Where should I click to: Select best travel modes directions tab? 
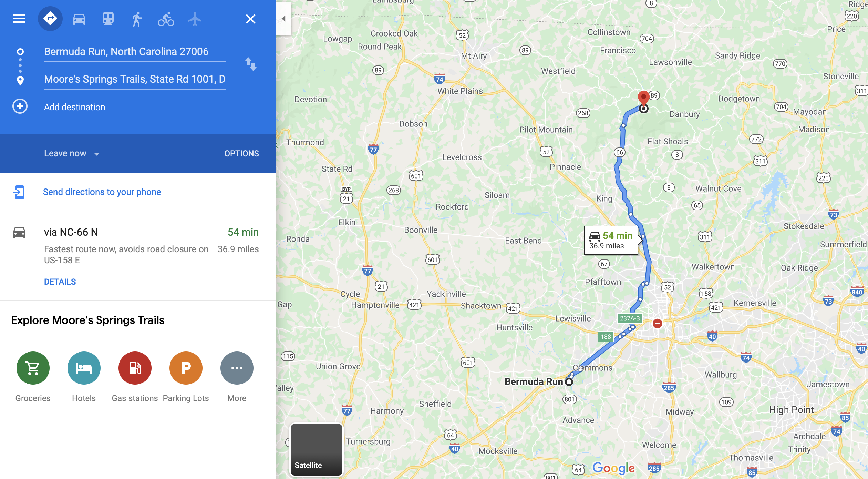[50, 19]
